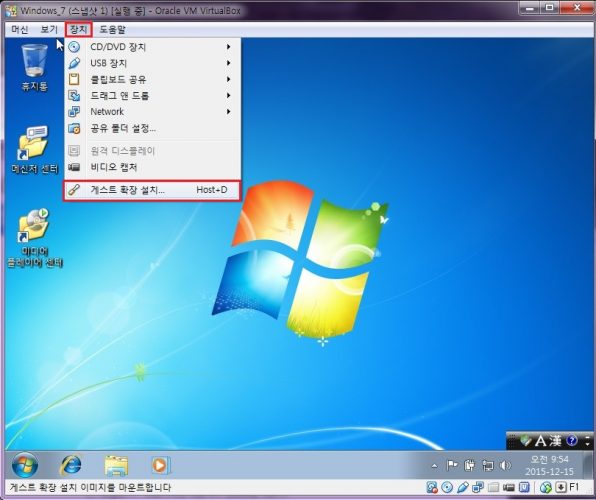Click the Show Desktop strip beside the clock
This screenshot has height=500, width=596.
[x=587, y=464]
